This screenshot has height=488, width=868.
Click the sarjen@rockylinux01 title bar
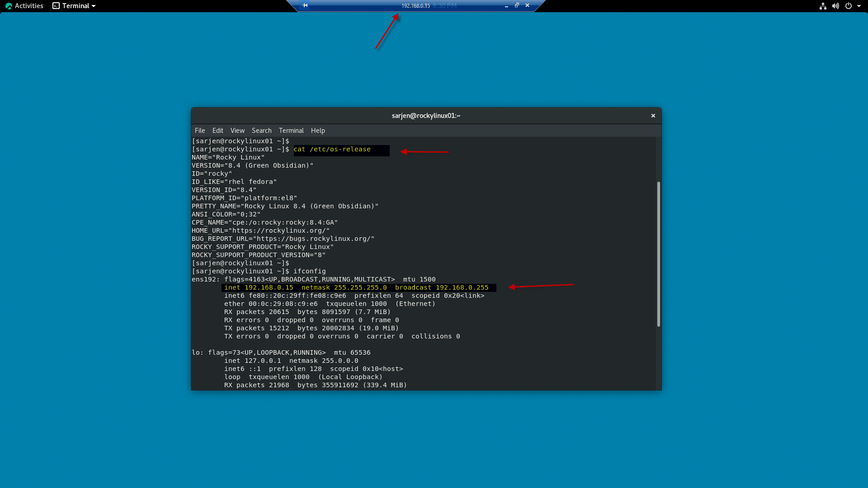[425, 116]
